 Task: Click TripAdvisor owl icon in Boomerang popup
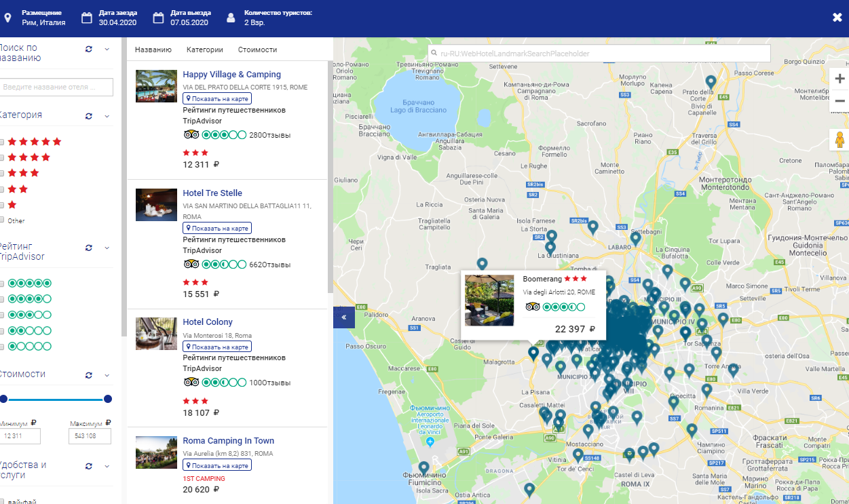point(532,307)
